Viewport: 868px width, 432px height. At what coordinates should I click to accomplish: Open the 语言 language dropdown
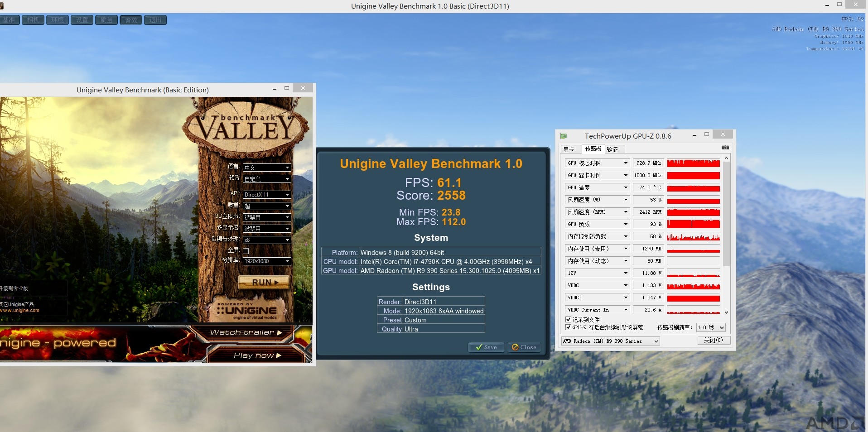(x=266, y=168)
